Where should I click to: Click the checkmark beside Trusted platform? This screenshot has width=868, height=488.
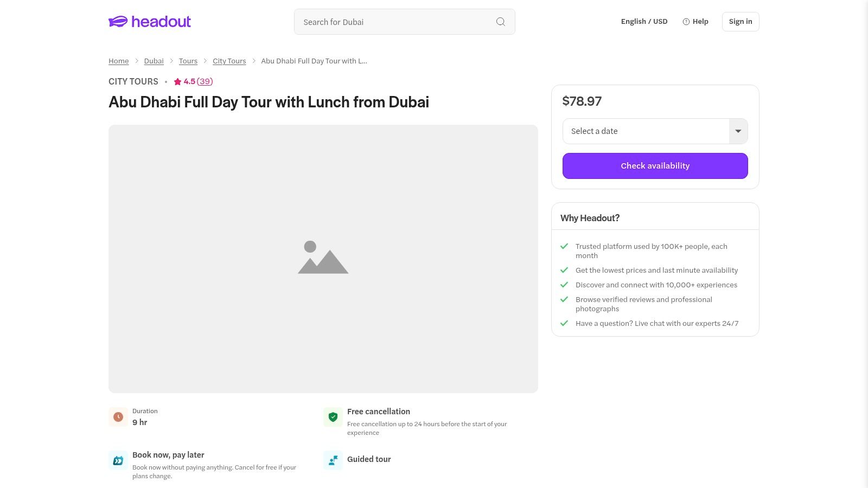[x=564, y=246]
